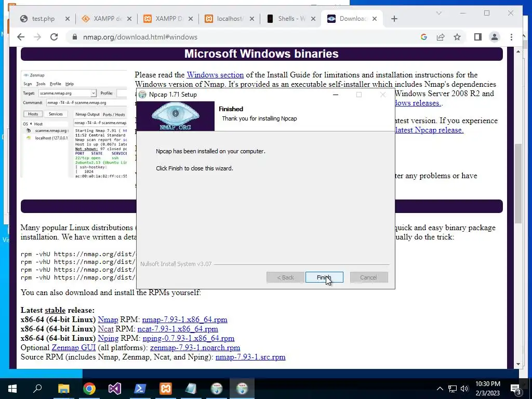Close the test.php tab
Viewport: 532px width, 399px height.
67,19
